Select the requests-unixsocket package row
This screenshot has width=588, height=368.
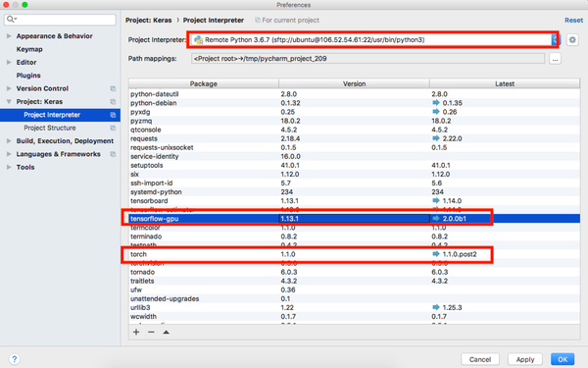click(x=355, y=147)
